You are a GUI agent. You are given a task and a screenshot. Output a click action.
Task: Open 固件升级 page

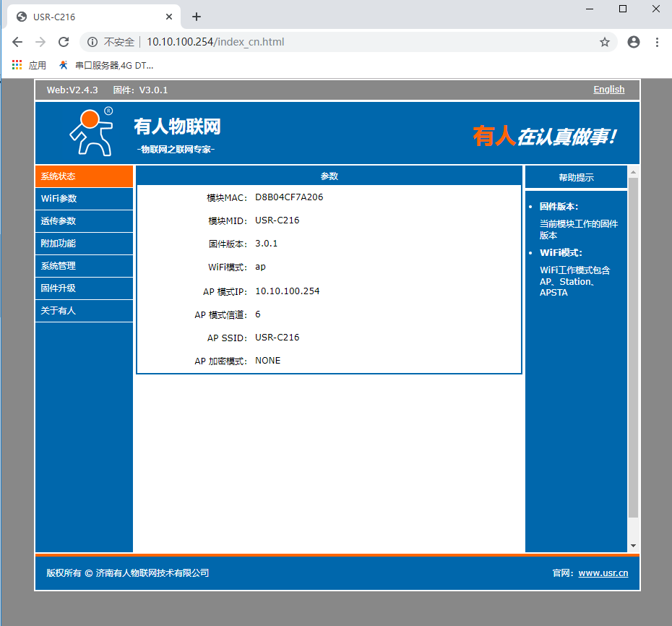[x=84, y=288]
